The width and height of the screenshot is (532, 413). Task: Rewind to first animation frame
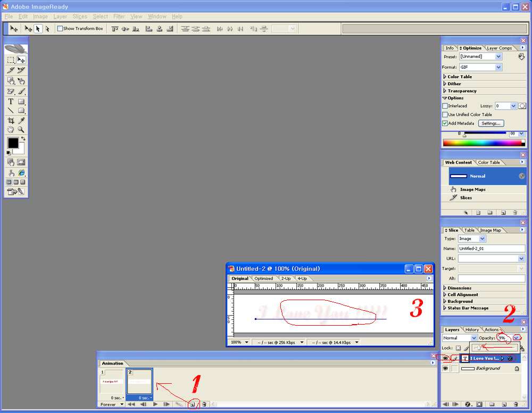[x=131, y=404]
